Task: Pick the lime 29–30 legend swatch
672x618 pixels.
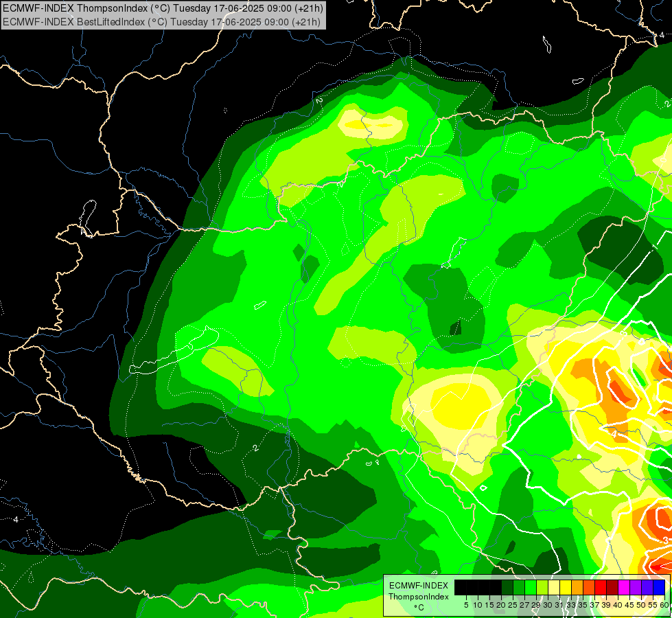Action: click(542, 588)
